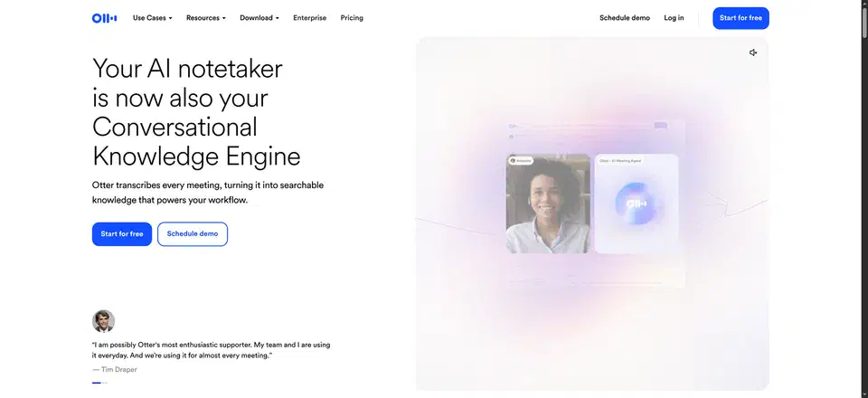Expand the Download dropdown menu
The height and width of the screenshot is (398, 868).
coord(259,18)
